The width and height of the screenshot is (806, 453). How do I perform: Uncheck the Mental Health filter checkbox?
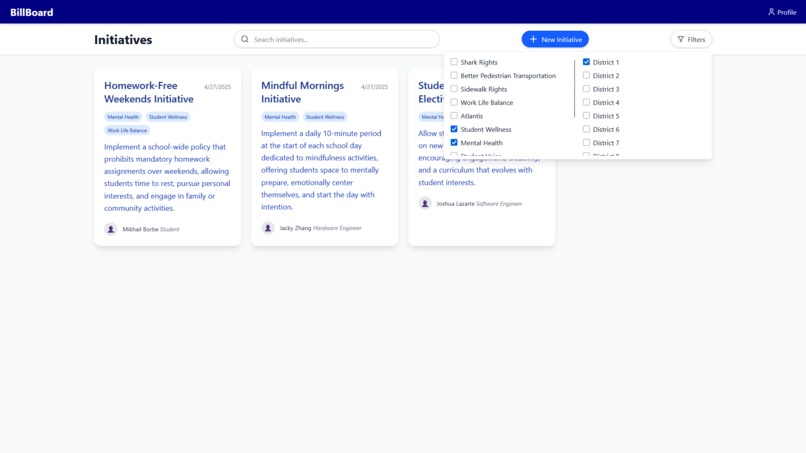(x=454, y=142)
